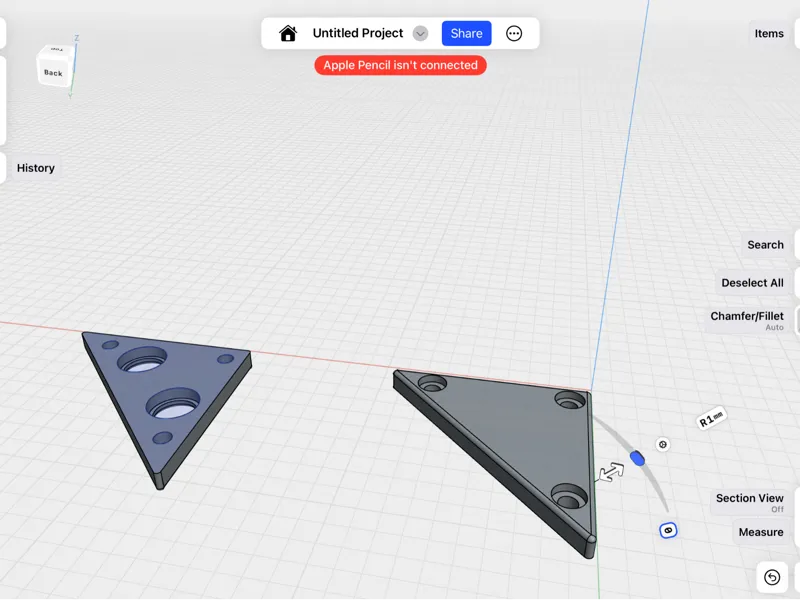
Task: Edit the R1 mm radius value label
Action: point(711,418)
